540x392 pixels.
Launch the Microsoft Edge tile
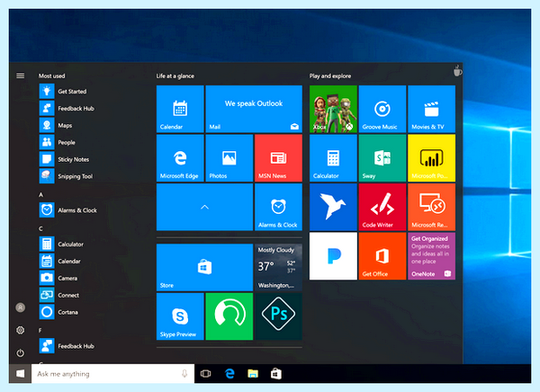pyautogui.click(x=180, y=158)
